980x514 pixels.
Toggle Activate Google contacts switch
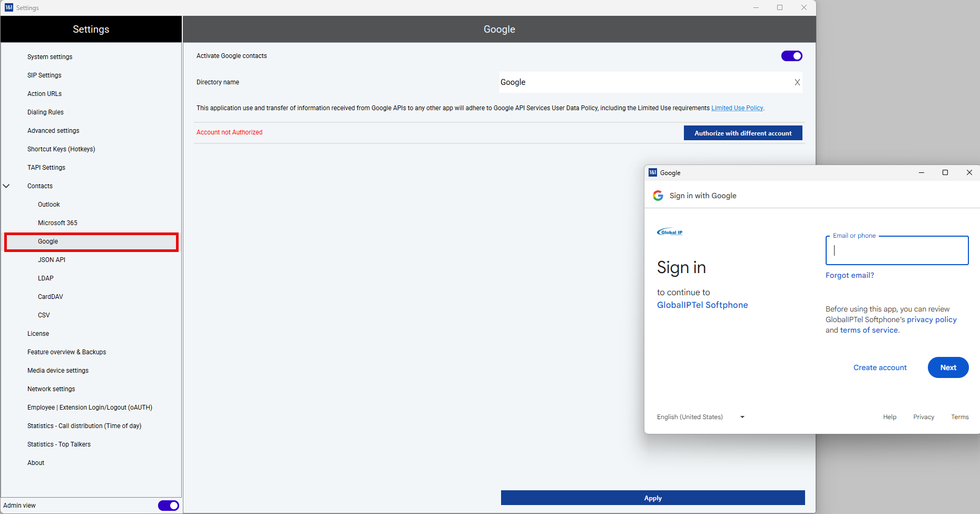791,56
